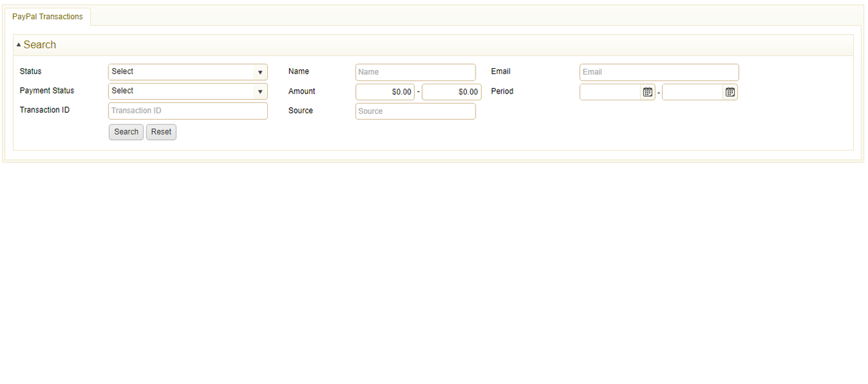The image size is (868, 384).
Task: Click the Email label
Action: pyautogui.click(x=500, y=71)
